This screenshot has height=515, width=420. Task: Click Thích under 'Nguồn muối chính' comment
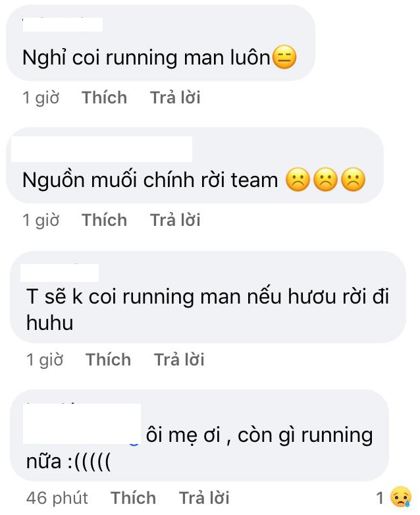(x=104, y=220)
